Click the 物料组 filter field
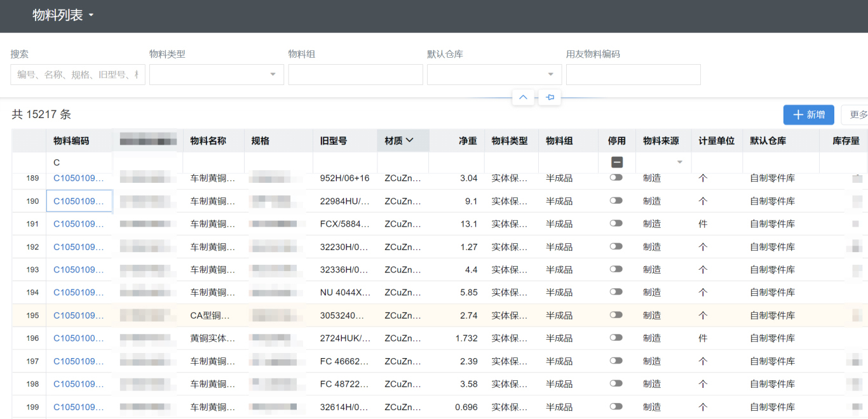 356,74
